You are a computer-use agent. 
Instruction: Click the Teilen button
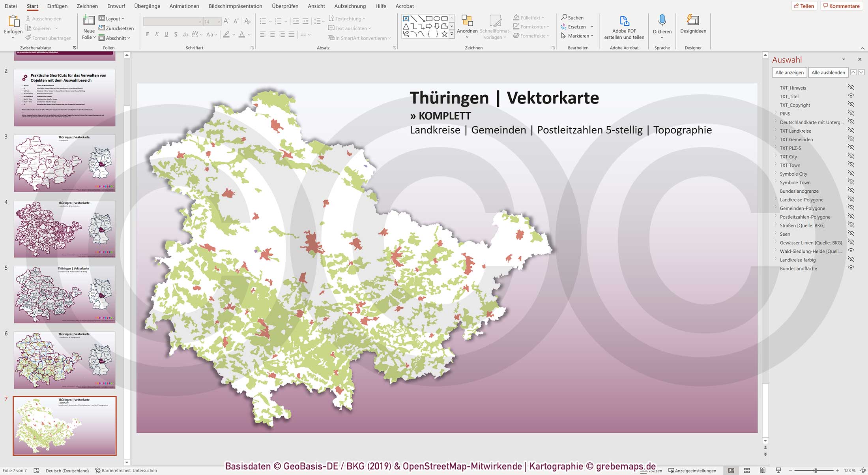(805, 6)
